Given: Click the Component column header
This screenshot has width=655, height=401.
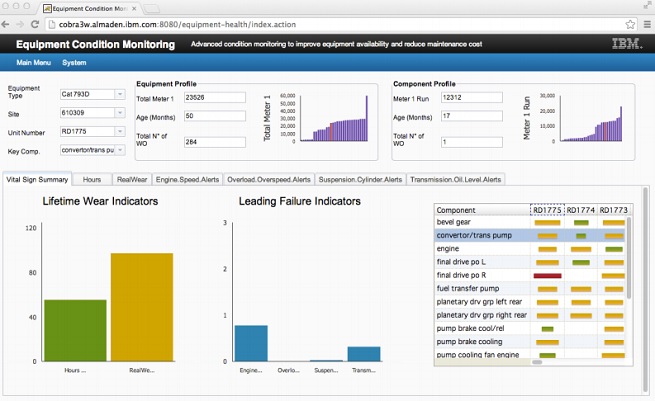Looking at the screenshot, I should coord(482,210).
